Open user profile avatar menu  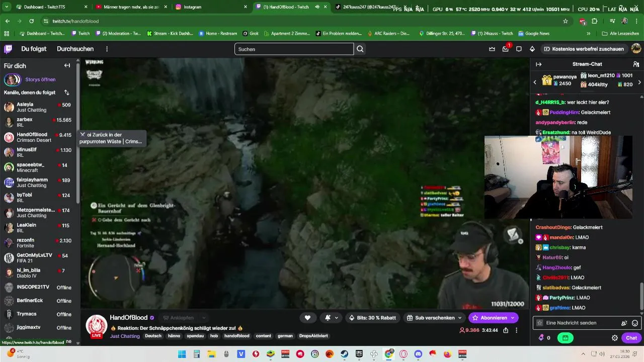pos(636,49)
